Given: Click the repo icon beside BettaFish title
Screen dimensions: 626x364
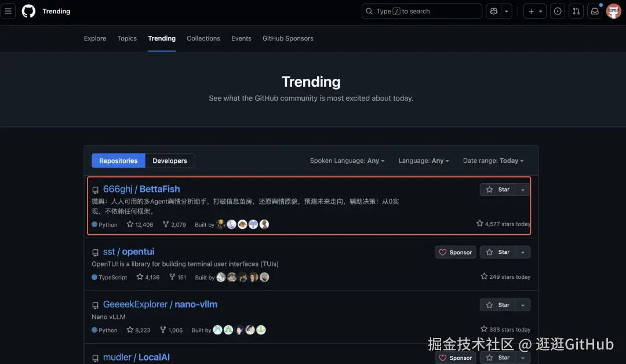Looking at the screenshot, I should click(x=95, y=190).
